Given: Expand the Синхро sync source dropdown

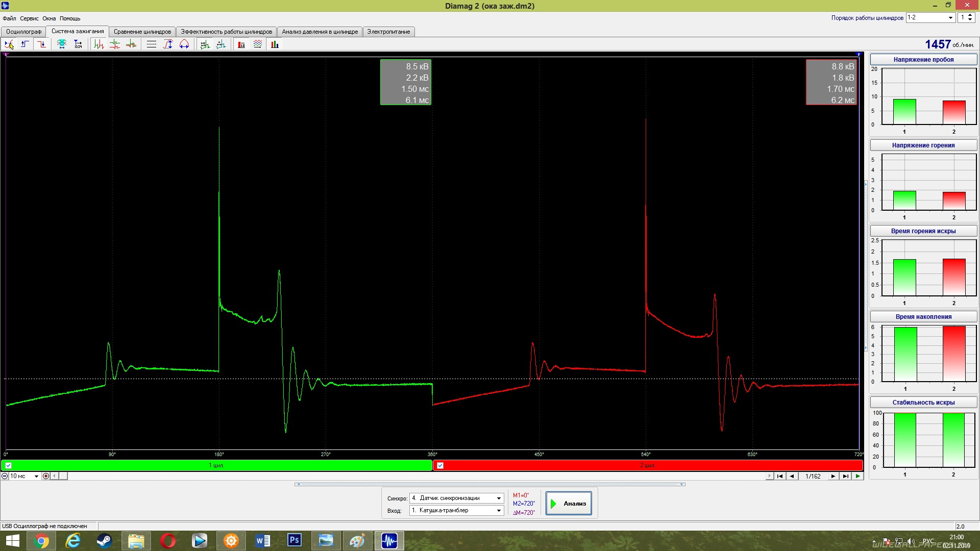Looking at the screenshot, I should 499,498.
